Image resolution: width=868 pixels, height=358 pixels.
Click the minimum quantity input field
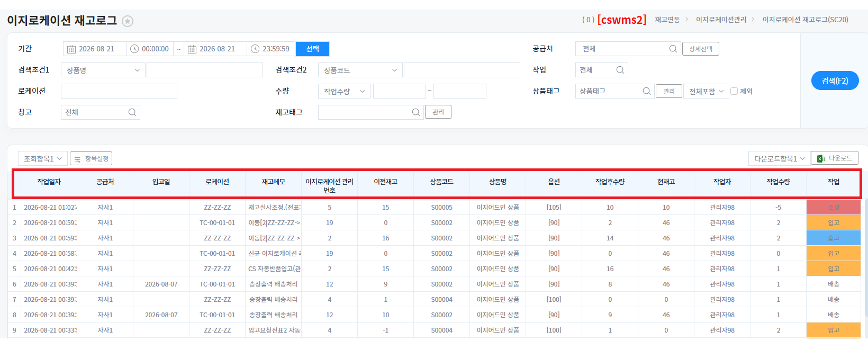tap(400, 91)
